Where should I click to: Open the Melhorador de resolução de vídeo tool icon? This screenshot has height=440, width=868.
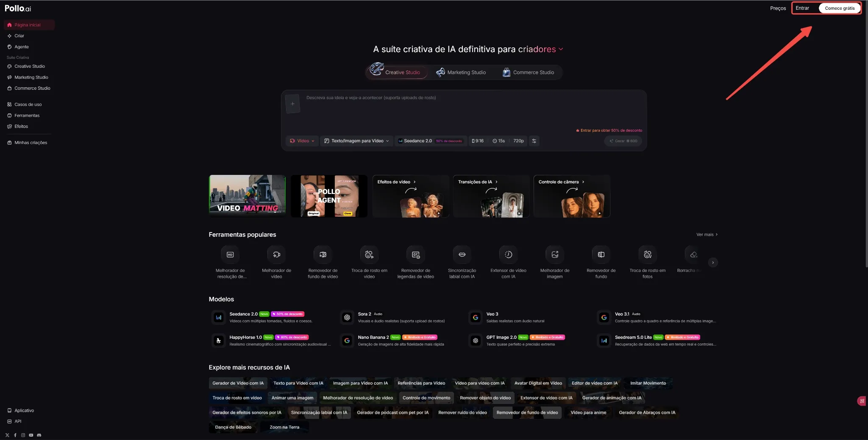pos(230,255)
